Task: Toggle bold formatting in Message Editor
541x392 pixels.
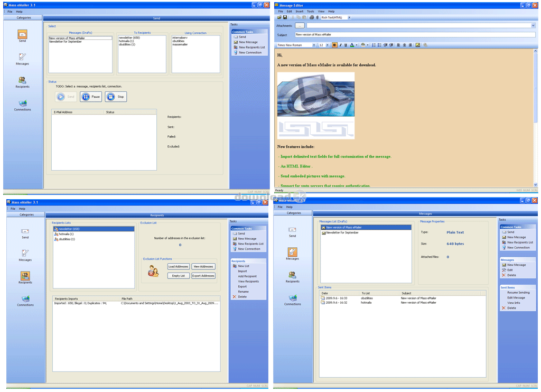Action: click(334, 45)
